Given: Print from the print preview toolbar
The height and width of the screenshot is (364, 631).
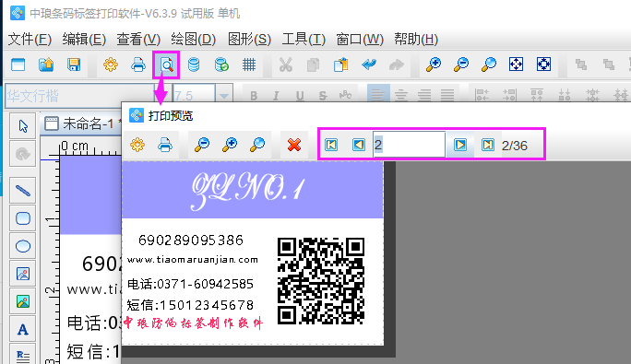Looking at the screenshot, I should coord(165,145).
